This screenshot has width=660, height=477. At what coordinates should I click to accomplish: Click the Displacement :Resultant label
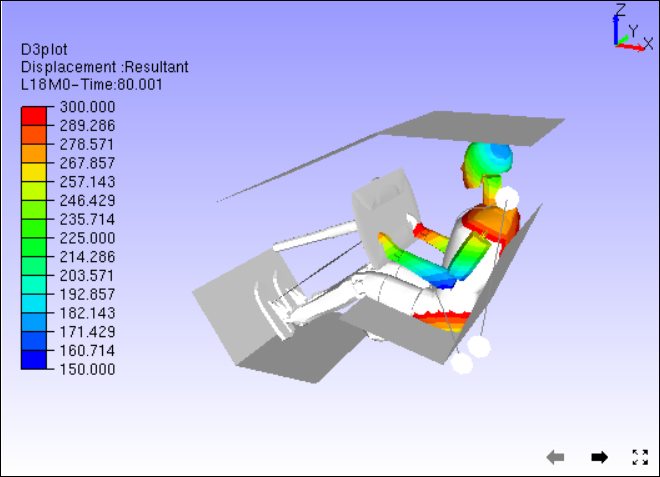(104, 67)
